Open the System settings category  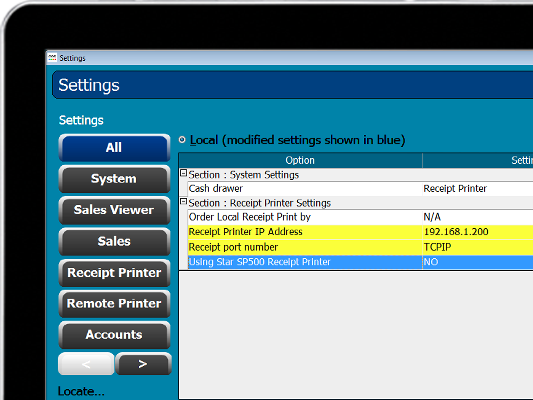click(114, 179)
